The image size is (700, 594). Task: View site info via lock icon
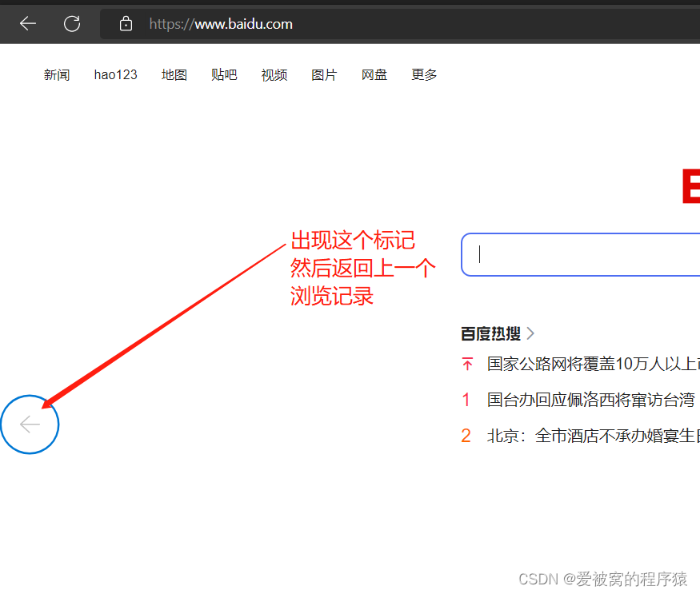pyautogui.click(x=126, y=24)
